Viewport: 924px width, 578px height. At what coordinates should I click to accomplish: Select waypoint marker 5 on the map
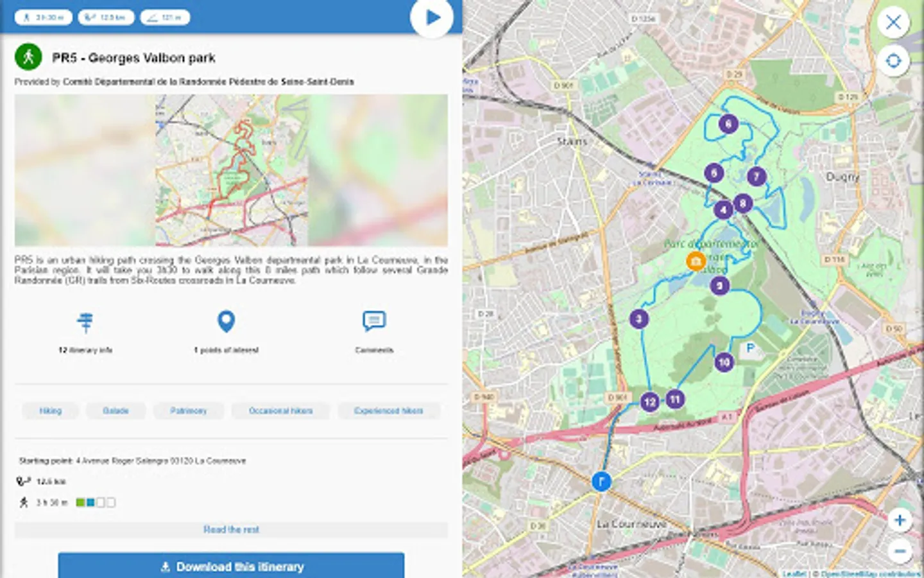[714, 173]
